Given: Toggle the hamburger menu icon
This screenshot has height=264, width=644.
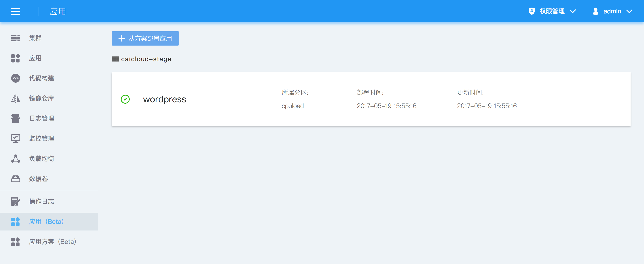Looking at the screenshot, I should (15, 11).
